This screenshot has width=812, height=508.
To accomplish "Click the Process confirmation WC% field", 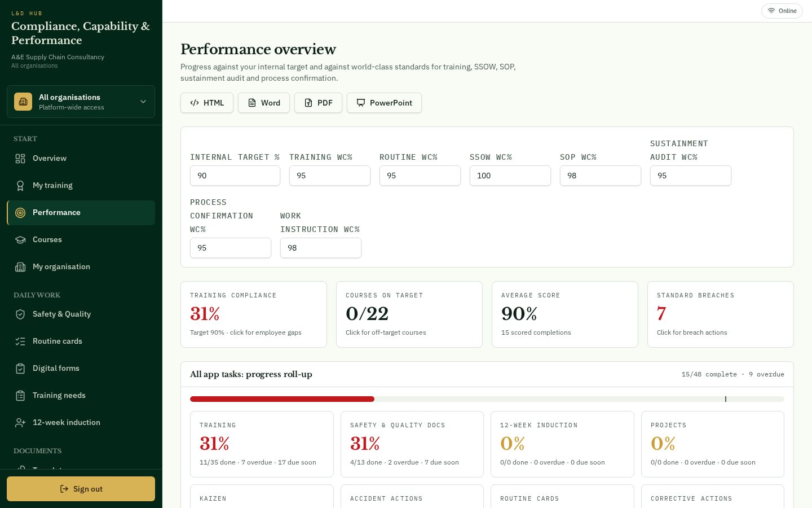I will click(231, 248).
